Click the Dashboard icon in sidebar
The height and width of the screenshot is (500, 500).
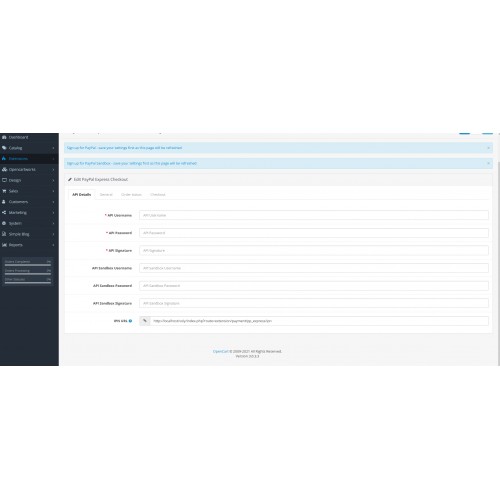[x=4, y=137]
